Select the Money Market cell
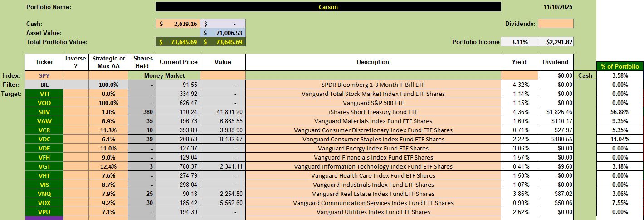This screenshot has height=220, width=644. click(x=164, y=75)
